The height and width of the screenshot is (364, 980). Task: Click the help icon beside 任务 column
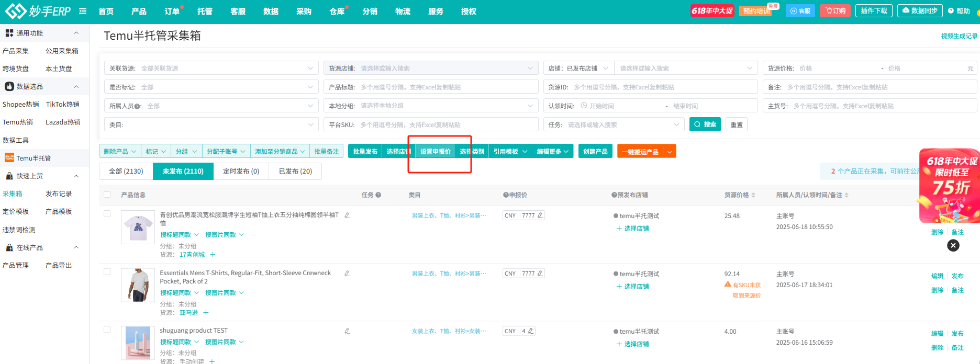click(378, 195)
